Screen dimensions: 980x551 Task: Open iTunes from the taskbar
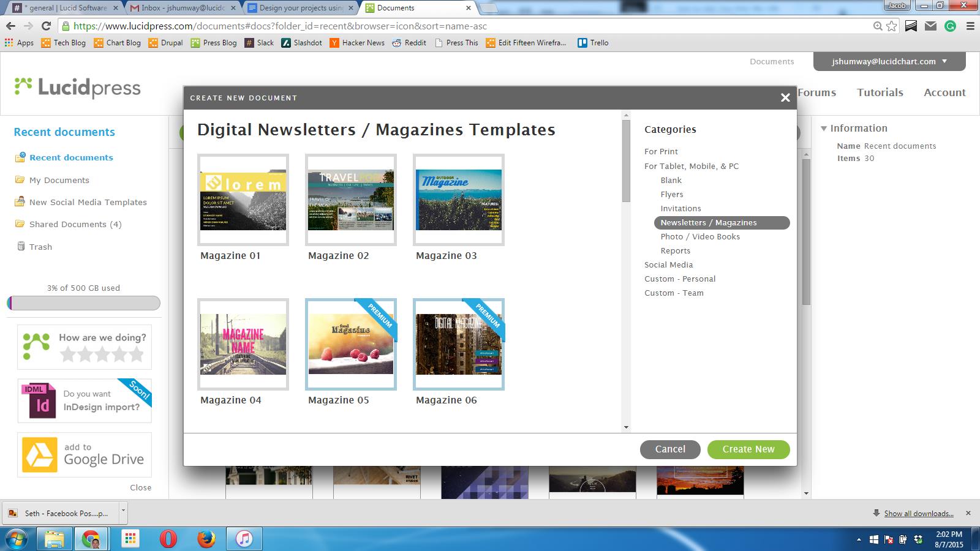tap(244, 539)
